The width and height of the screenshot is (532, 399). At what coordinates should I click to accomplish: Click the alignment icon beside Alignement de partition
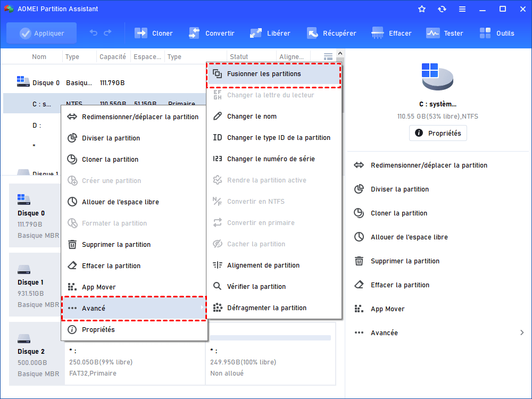point(217,265)
